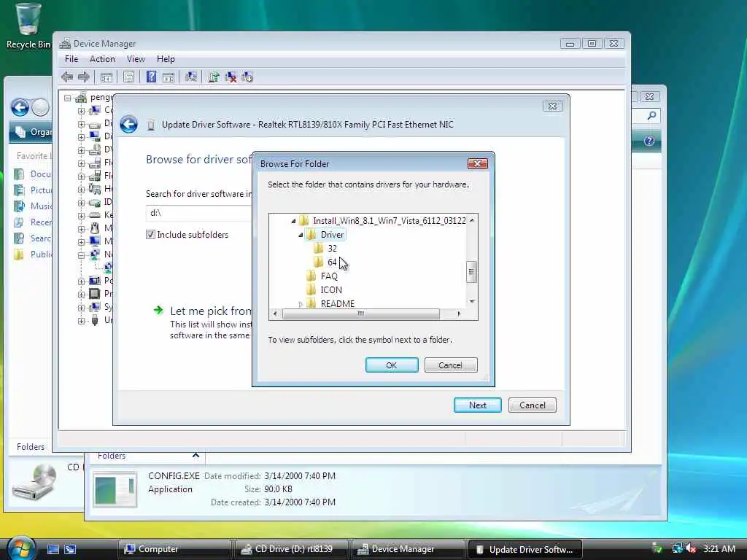This screenshot has width=747, height=560.
Task: Expand the Processors node in Device Manager
Action: pyautogui.click(x=82, y=295)
